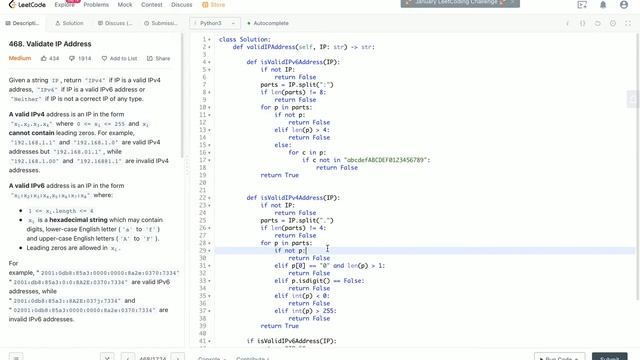The image size is (640, 360).
Task: Click the 'return True' on line 39
Action: coord(280,326)
